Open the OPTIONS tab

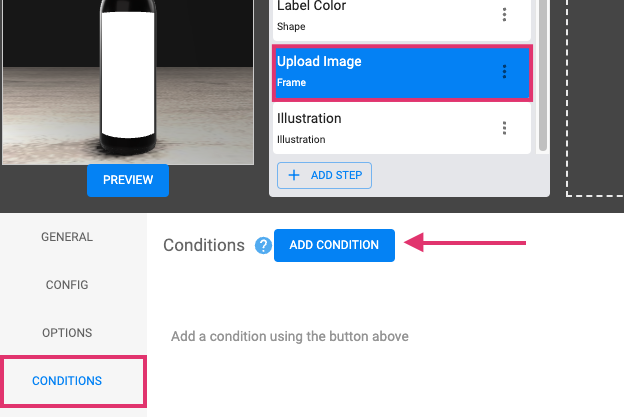coord(67,333)
